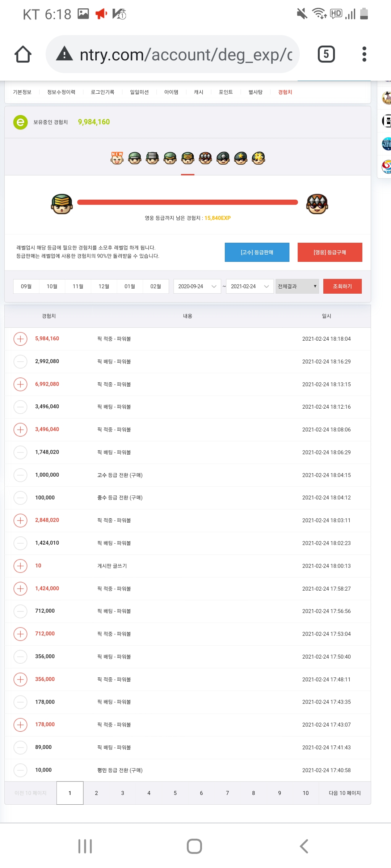
Task: Switch to the 기본정보 tab
Action: [x=22, y=92]
